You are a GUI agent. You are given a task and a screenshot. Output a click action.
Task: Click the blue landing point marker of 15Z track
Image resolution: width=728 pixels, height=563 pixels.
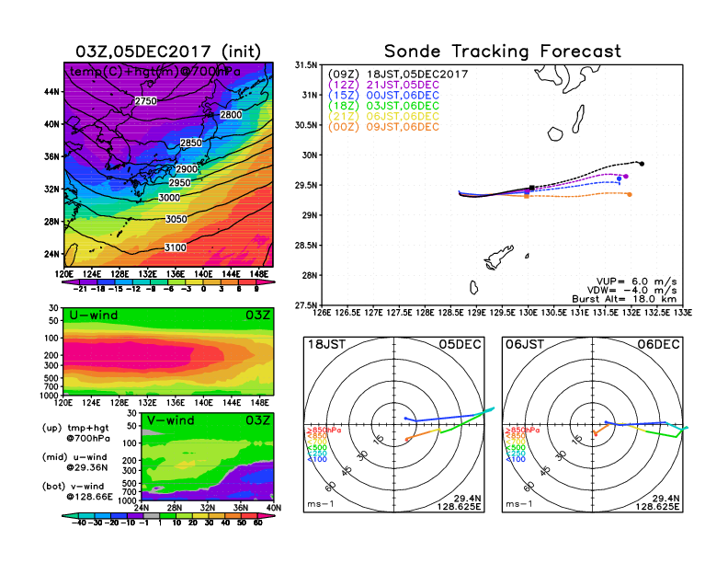coord(619,179)
